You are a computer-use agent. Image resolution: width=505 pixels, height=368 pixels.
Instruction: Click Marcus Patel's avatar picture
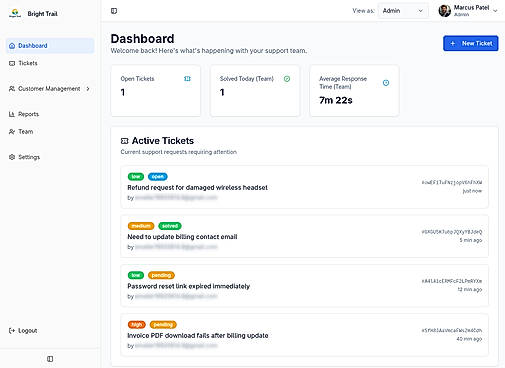tap(445, 11)
